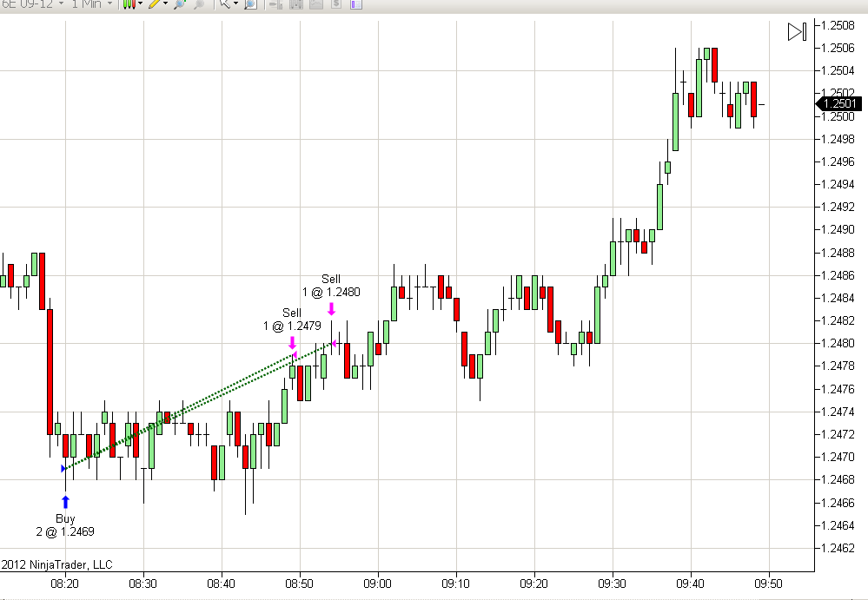The height and width of the screenshot is (600, 868).
Task: Click the 1.2490 price axis label
Action: click(x=838, y=229)
